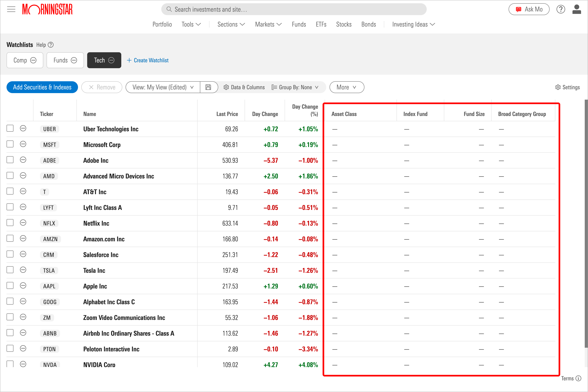Open the Stocks navigation item
The height and width of the screenshot is (392, 588).
pyautogui.click(x=344, y=24)
